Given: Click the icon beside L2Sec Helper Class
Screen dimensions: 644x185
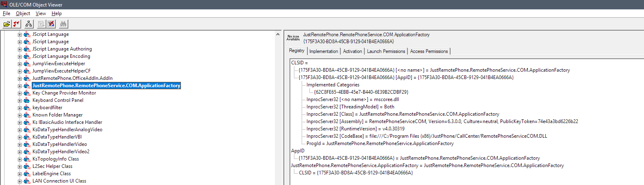Looking at the screenshot, I should click(27, 167).
